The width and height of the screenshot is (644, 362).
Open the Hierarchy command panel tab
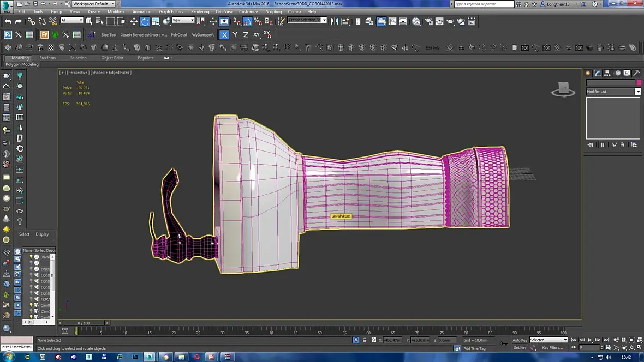tap(607, 73)
